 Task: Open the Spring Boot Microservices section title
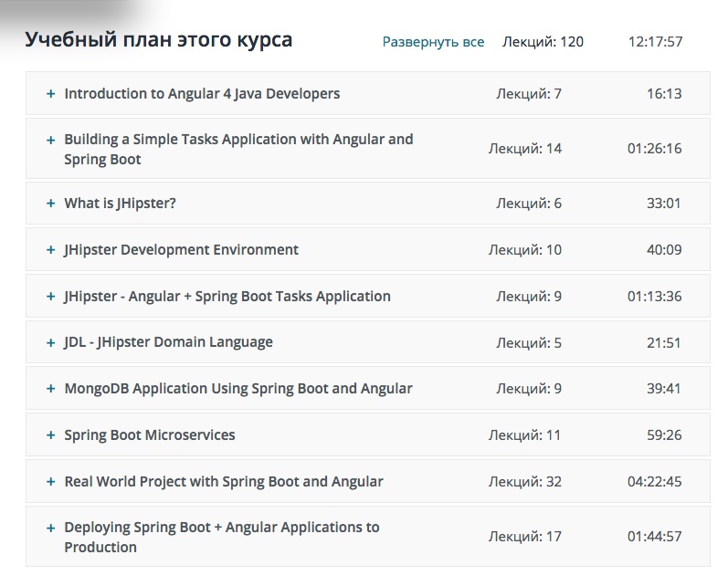pos(150,434)
